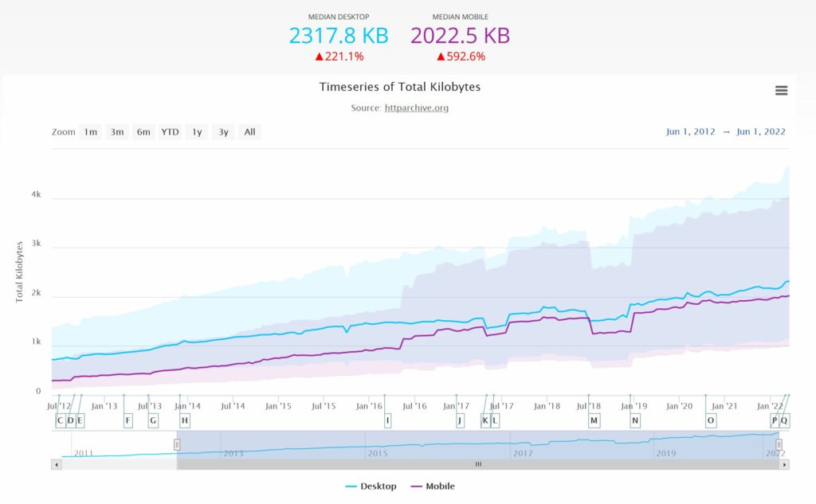The image size is (816, 504).
Task: Select timeline flag Q
Action: (x=784, y=420)
